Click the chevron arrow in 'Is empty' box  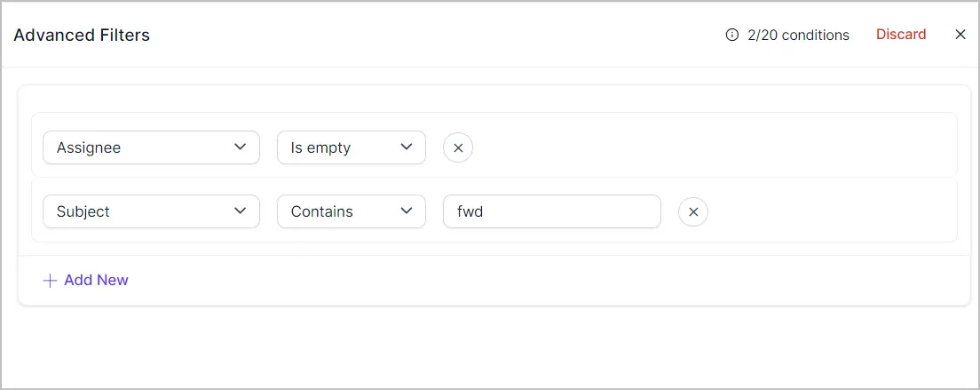pyautogui.click(x=407, y=147)
